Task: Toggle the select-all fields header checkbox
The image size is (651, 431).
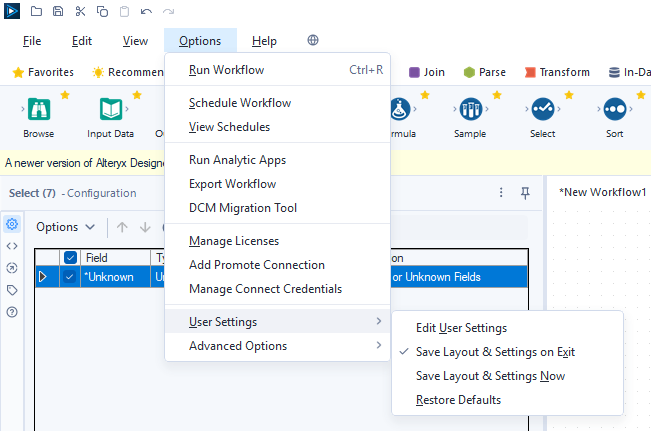Action: pos(71,258)
